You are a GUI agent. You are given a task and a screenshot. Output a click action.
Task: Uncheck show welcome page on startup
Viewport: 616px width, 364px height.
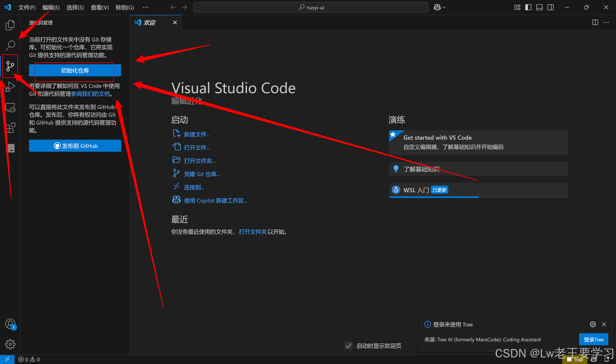click(349, 346)
